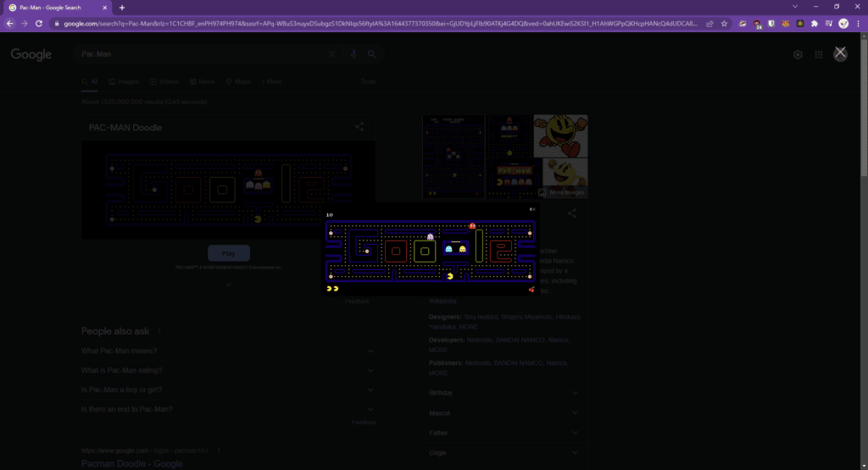The width and height of the screenshot is (868, 470).
Task: Select the Pac-Man - Google Search tab
Action: tap(57, 8)
